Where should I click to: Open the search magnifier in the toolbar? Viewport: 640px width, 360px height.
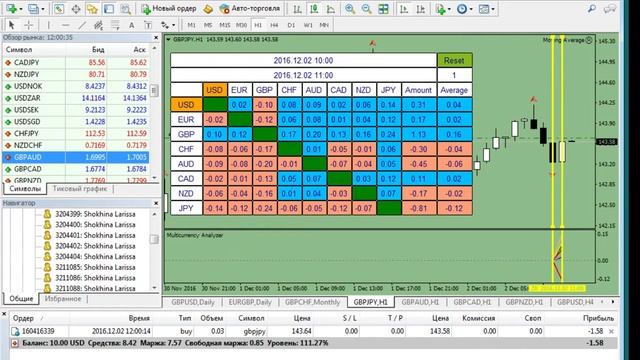(592, 9)
